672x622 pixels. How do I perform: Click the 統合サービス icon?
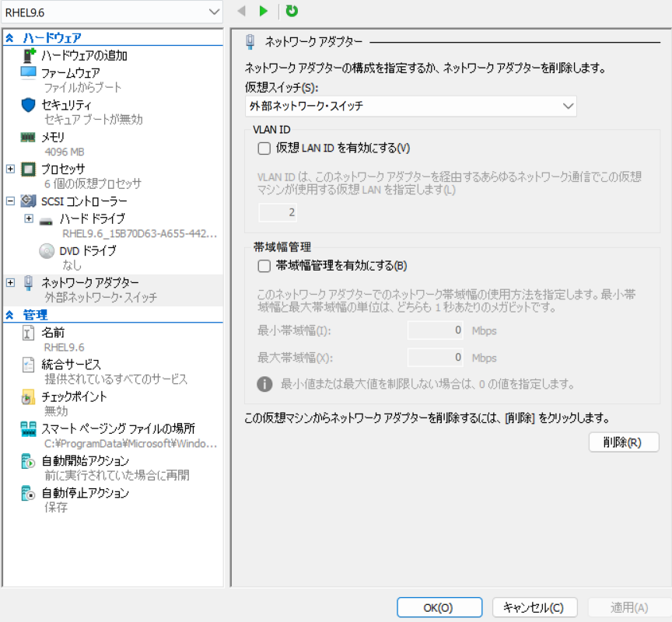(x=28, y=365)
